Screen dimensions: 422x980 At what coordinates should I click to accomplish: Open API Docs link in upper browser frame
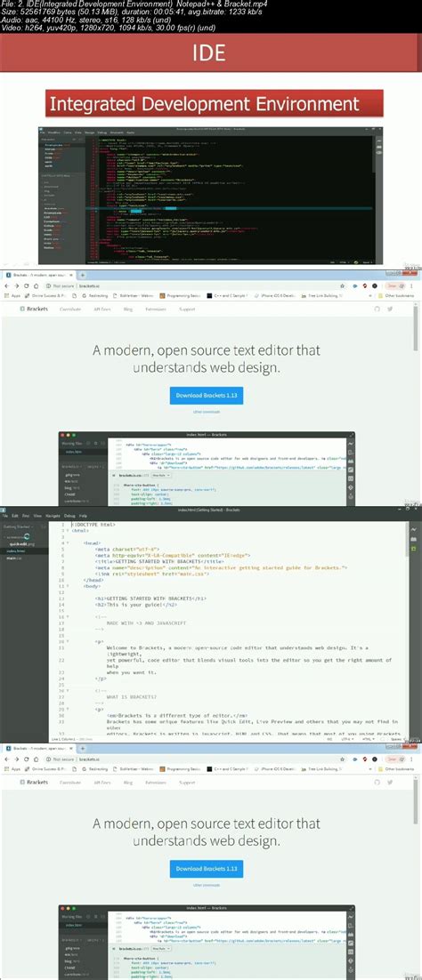point(101,309)
